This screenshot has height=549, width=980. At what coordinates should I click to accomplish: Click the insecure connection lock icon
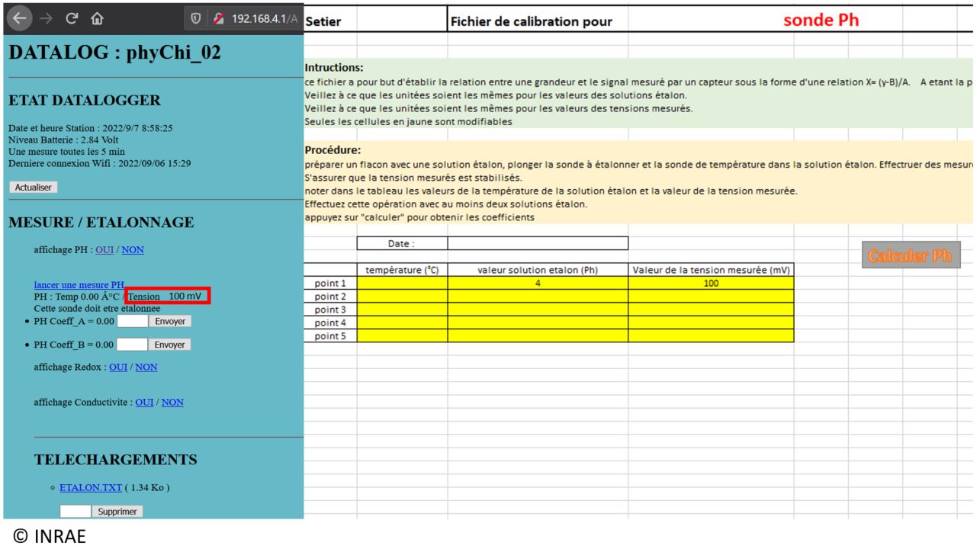tap(217, 18)
